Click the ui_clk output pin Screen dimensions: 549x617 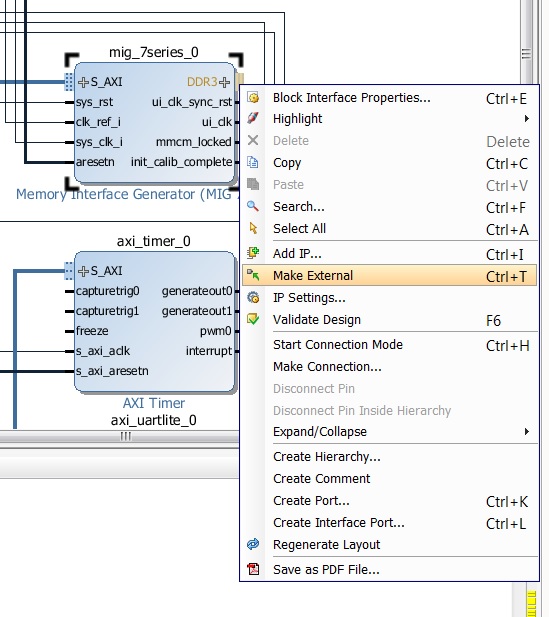[217, 122]
